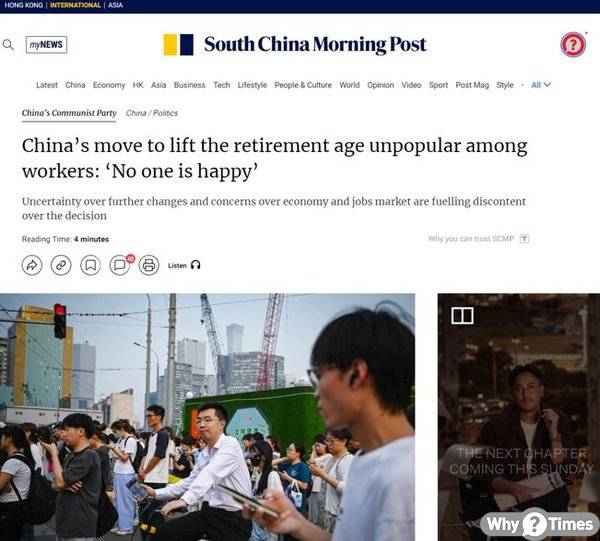Follow the China / Politics breadcrumb
This screenshot has height=541, width=600.
click(152, 113)
